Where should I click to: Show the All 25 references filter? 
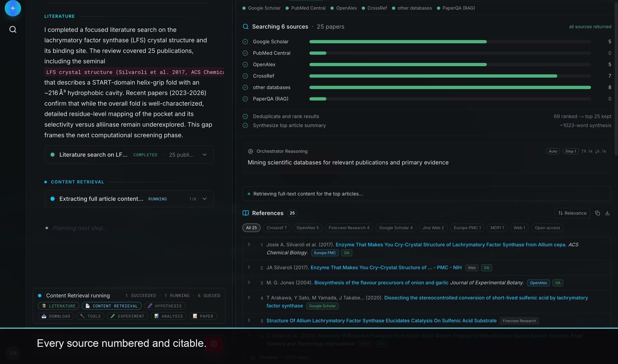click(x=251, y=228)
